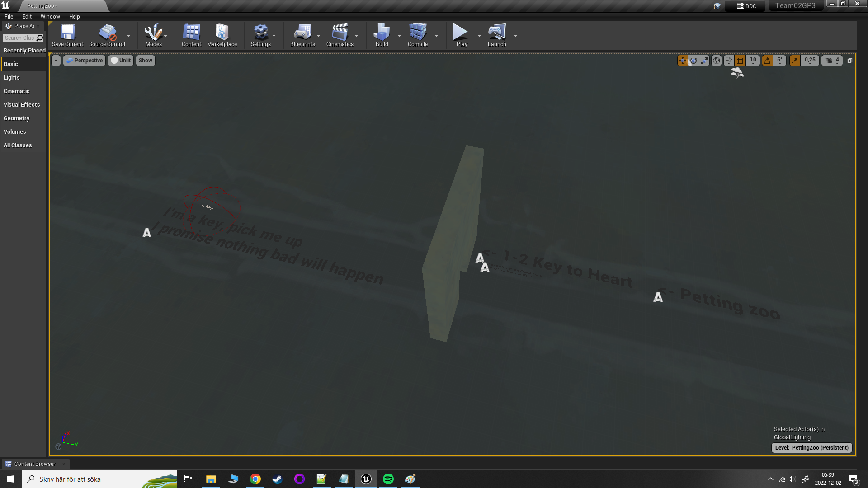Toggle scale snapping
This screenshot has width=868, height=488.
click(795, 61)
